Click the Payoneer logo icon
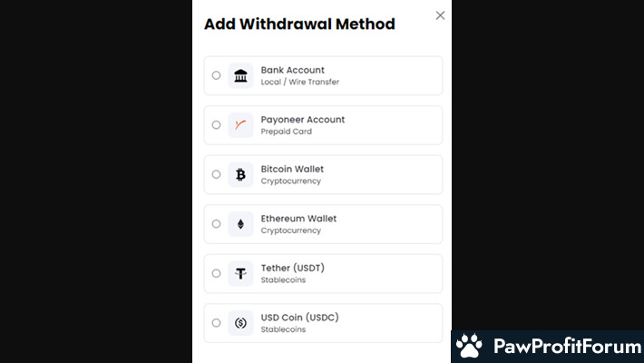 pyautogui.click(x=240, y=125)
